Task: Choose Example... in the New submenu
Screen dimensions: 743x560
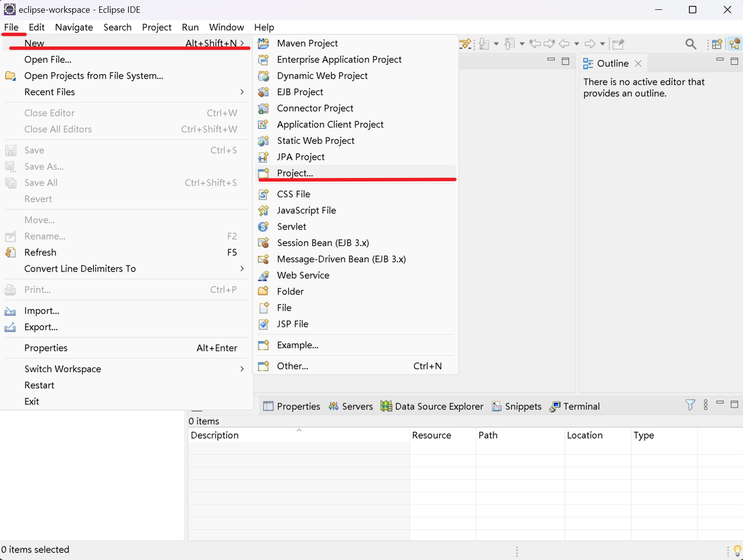Action: [356, 345]
